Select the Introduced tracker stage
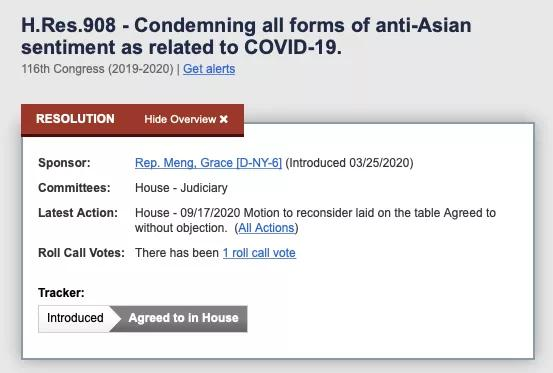Image resolution: width=553 pixels, height=373 pixels. pyautogui.click(x=75, y=318)
